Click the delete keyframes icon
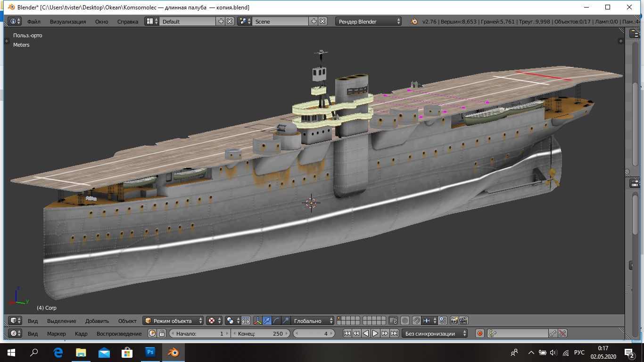 pos(562,334)
